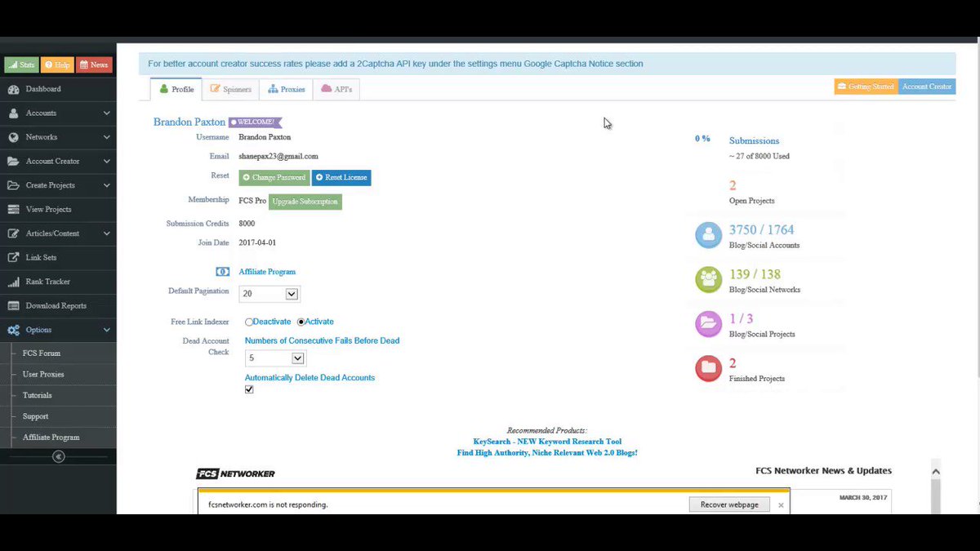Screen dimensions: 980x551
Task: Click the red Finished Projects folder icon
Action: [x=708, y=368]
